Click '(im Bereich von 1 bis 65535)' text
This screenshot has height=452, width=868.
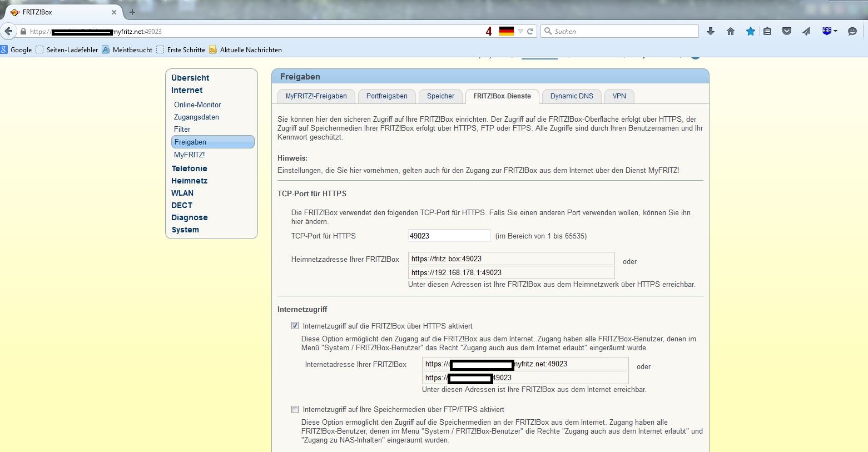click(541, 236)
